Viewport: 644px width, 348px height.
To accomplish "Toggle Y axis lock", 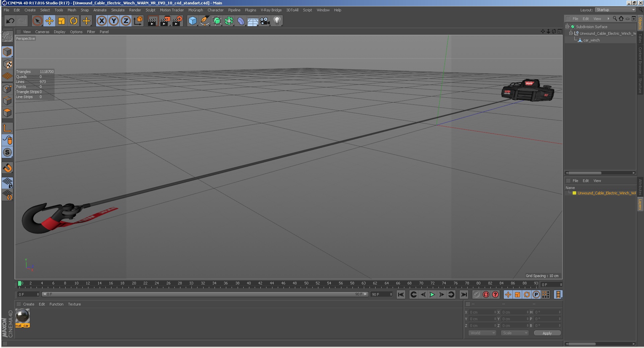I will [114, 21].
